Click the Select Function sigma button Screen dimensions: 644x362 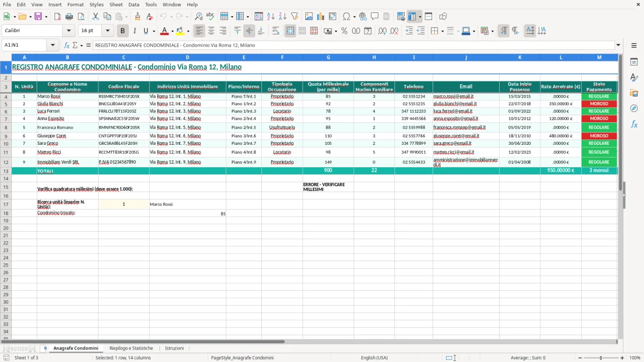75,45
